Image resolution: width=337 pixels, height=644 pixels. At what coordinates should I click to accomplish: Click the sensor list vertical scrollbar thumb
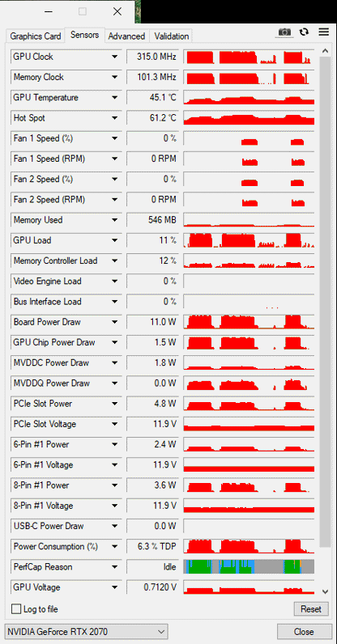325,302
